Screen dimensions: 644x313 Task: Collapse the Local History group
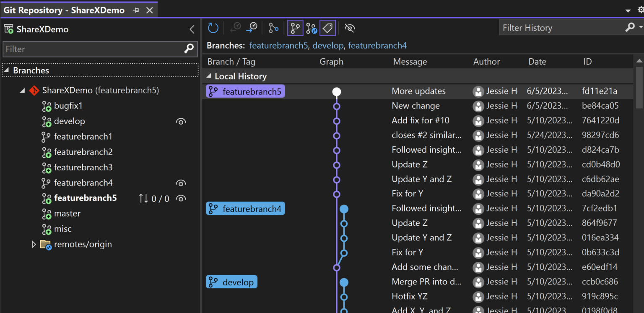pyautogui.click(x=209, y=76)
